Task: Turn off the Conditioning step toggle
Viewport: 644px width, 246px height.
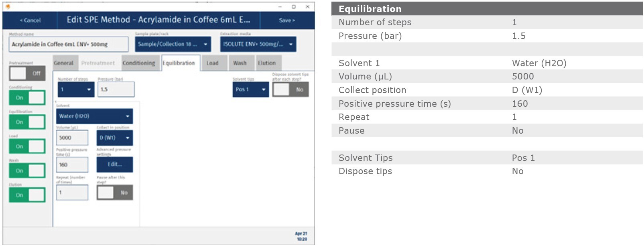Action: [27, 98]
